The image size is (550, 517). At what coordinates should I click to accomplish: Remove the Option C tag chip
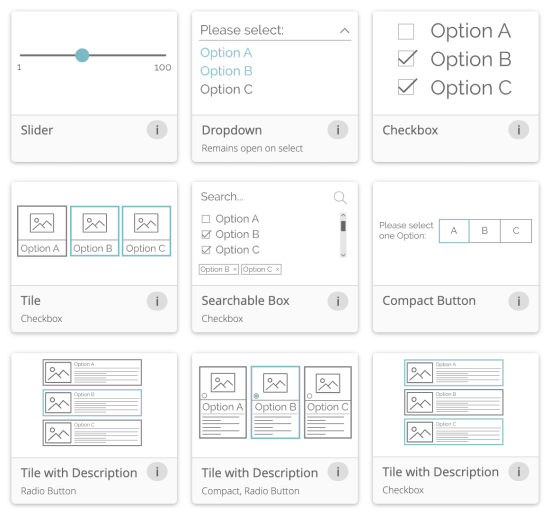pos(277,269)
